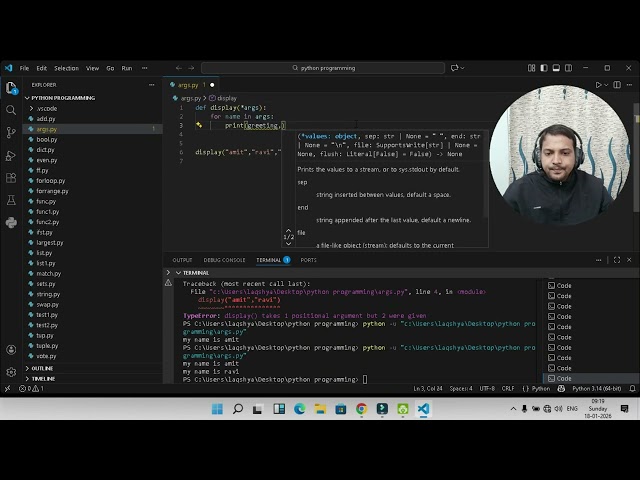Change the UTF-8 encoding

point(487,389)
